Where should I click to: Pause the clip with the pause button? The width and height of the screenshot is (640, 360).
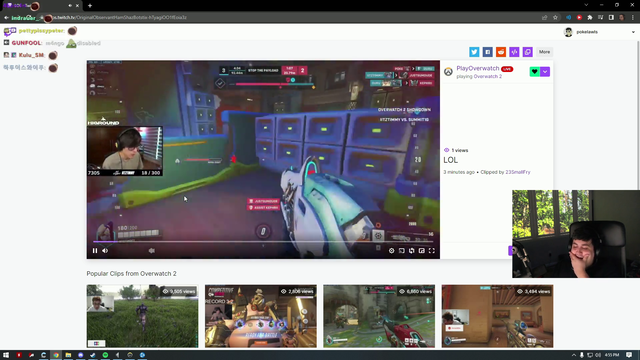tap(95, 251)
